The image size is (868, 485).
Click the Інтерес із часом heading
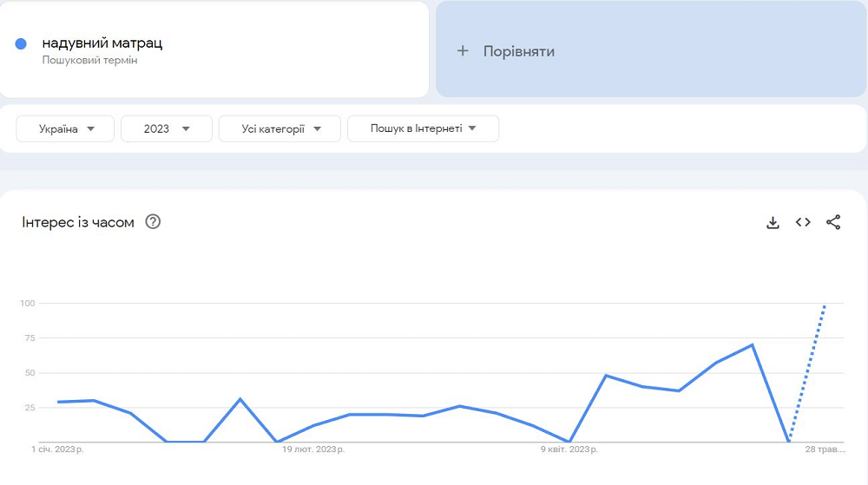78,222
